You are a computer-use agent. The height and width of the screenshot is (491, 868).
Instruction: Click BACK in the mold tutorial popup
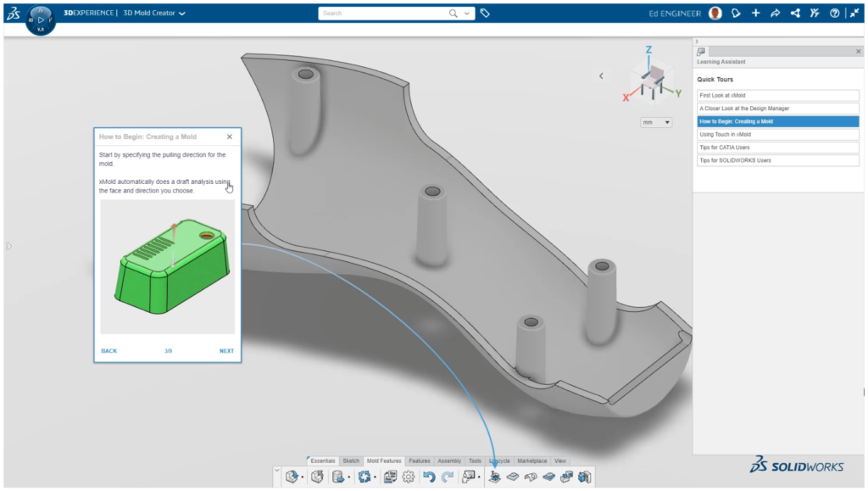click(x=108, y=350)
